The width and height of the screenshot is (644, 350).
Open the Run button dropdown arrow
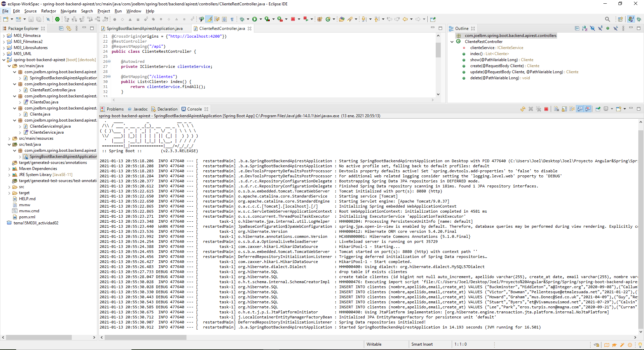tap(261, 19)
